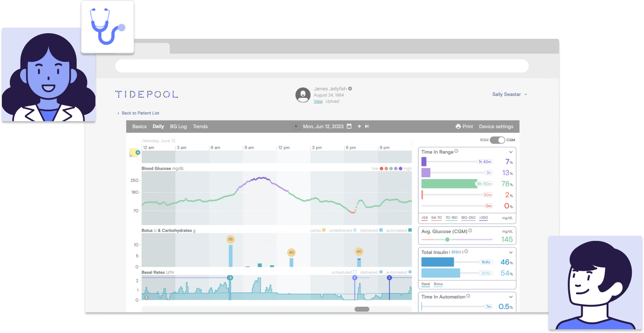Viewport: 644px width, 333px height.
Task: Click the Tidepool logo
Action: tap(146, 94)
